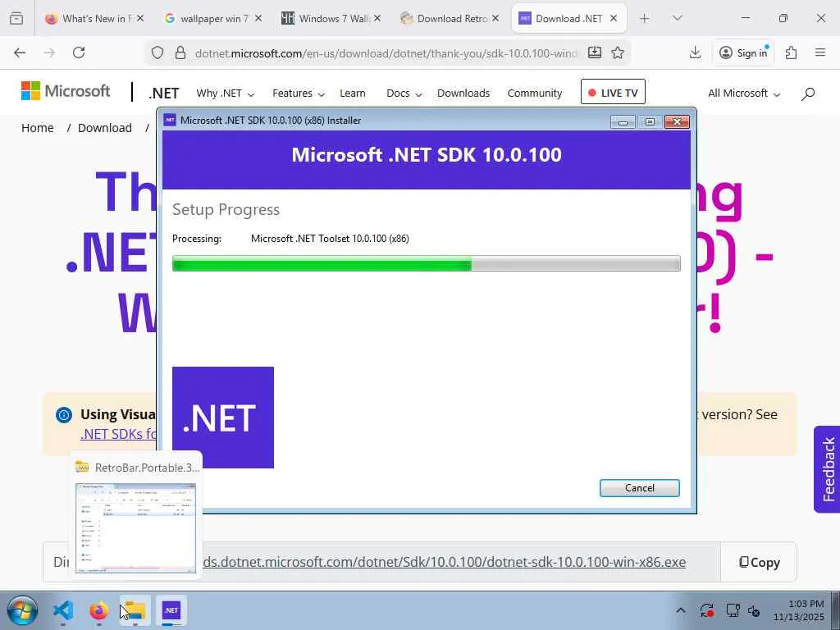Click the .NET brand link in the navbar

pyautogui.click(x=164, y=94)
